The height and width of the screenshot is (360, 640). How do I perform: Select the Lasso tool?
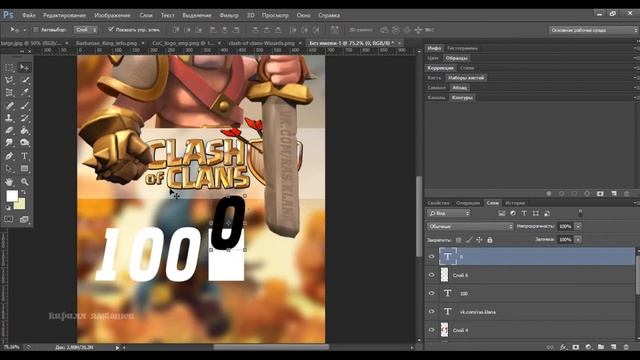click(x=9, y=80)
